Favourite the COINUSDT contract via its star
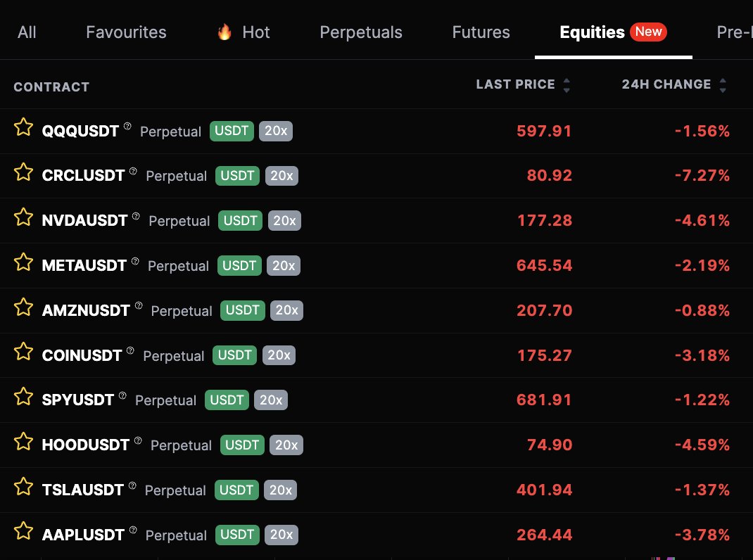Viewport: 753px width, 560px height. coord(23,355)
